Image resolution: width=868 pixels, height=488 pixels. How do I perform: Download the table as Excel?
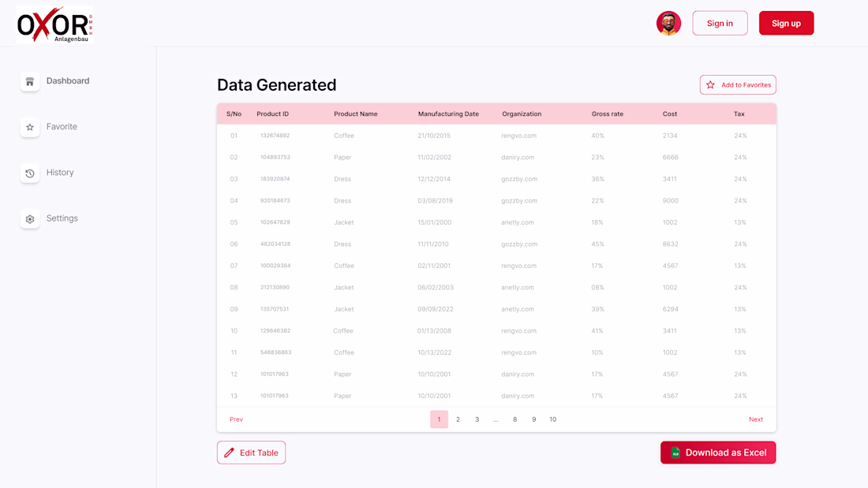[x=718, y=453]
